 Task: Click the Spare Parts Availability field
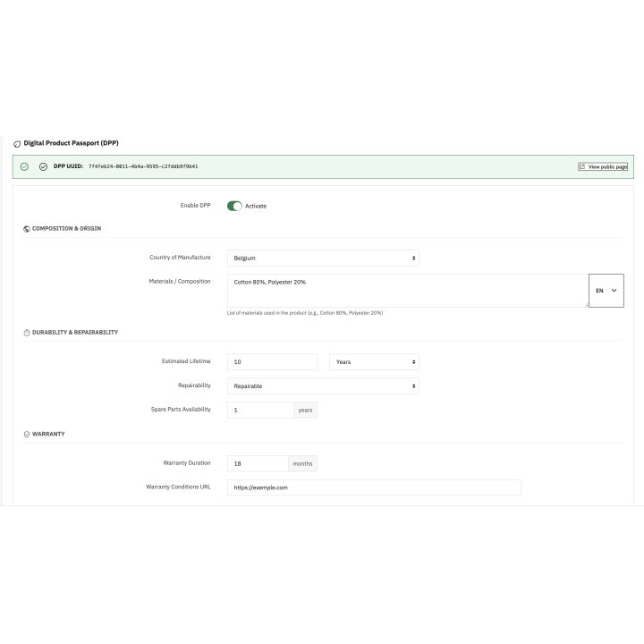coord(260,410)
